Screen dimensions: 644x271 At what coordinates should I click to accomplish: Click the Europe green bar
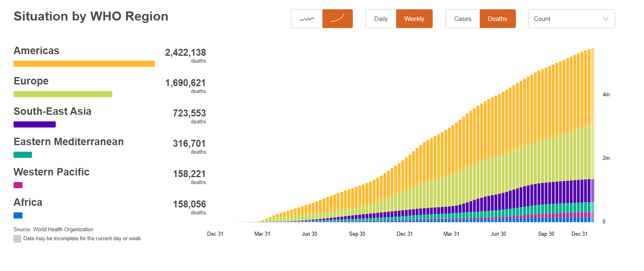click(63, 94)
